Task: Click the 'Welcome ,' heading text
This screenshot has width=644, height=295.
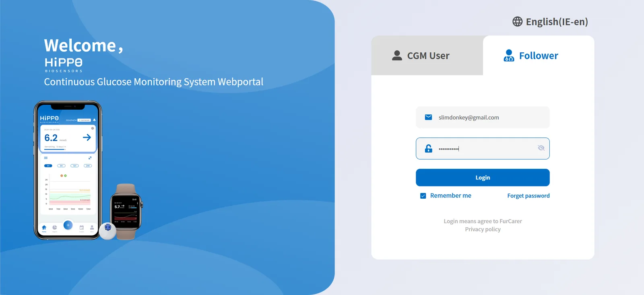Action: coord(83,46)
